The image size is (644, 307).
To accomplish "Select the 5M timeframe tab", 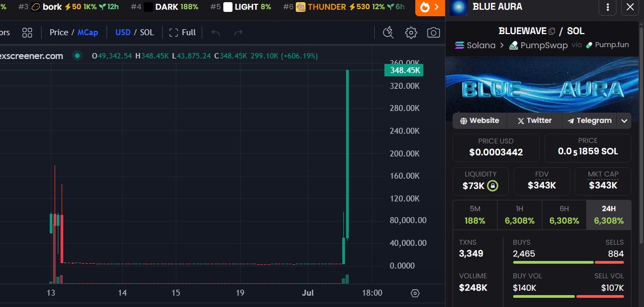I will click(x=475, y=215).
